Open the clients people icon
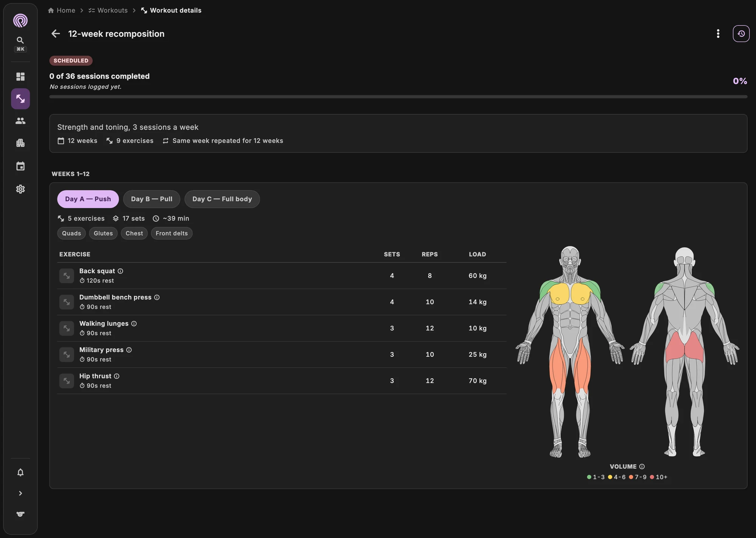 20,121
